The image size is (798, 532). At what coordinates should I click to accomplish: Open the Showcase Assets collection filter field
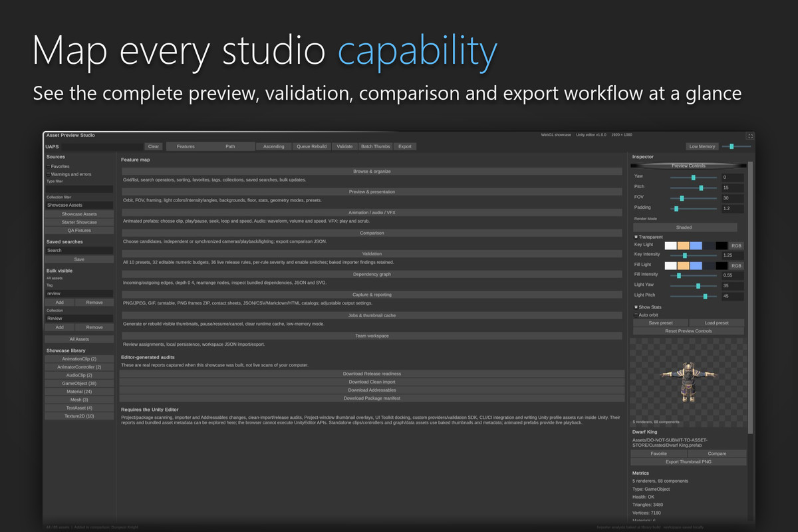coord(79,205)
